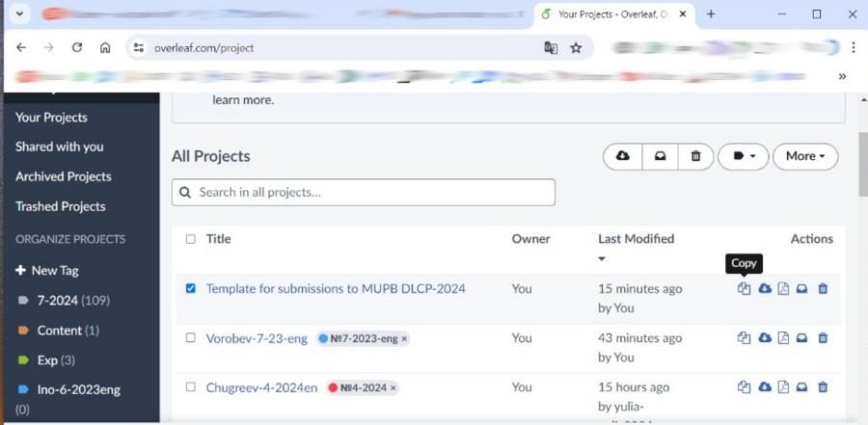The width and height of the screenshot is (868, 425).
Task: Archive selected projects from top toolbar
Action: coord(660,157)
